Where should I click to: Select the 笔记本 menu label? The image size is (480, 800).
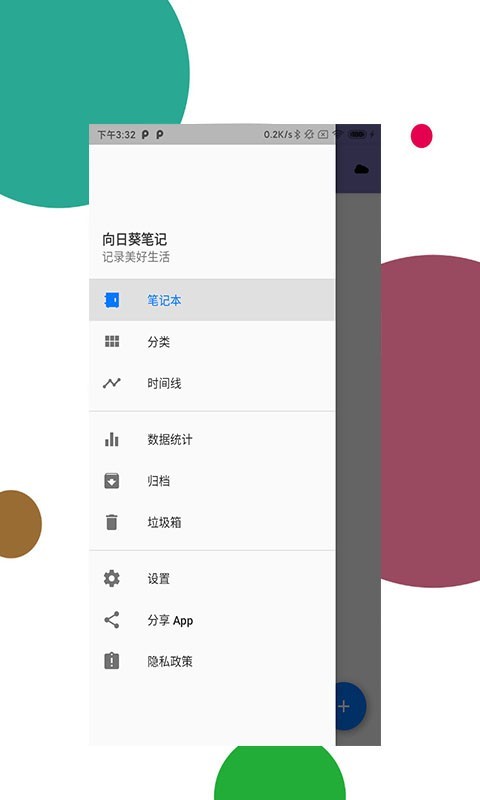164,301
